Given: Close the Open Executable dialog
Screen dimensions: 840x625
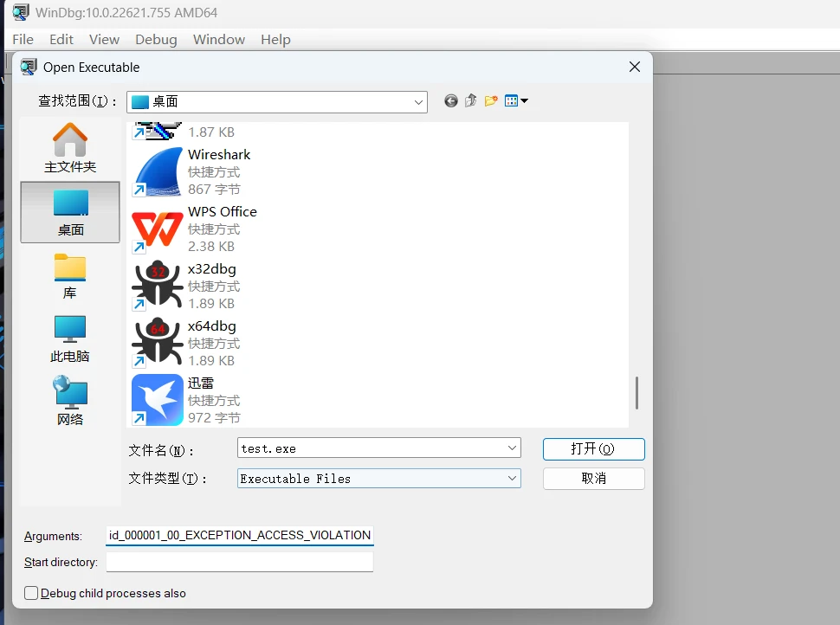Looking at the screenshot, I should pos(634,67).
